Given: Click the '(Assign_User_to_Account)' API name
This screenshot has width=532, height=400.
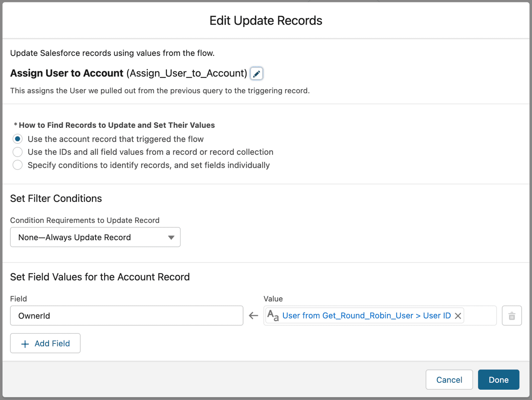Looking at the screenshot, I should (187, 73).
